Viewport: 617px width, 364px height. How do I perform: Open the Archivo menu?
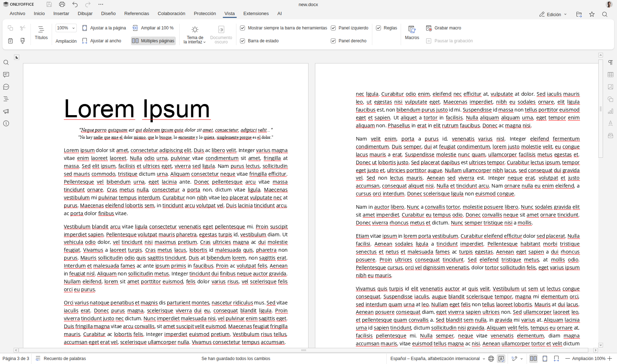coord(17,13)
